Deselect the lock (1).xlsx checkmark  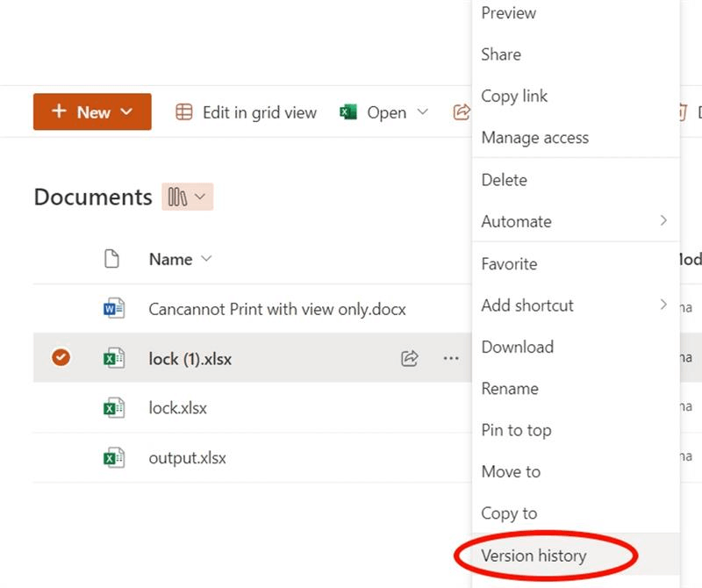[x=61, y=357]
